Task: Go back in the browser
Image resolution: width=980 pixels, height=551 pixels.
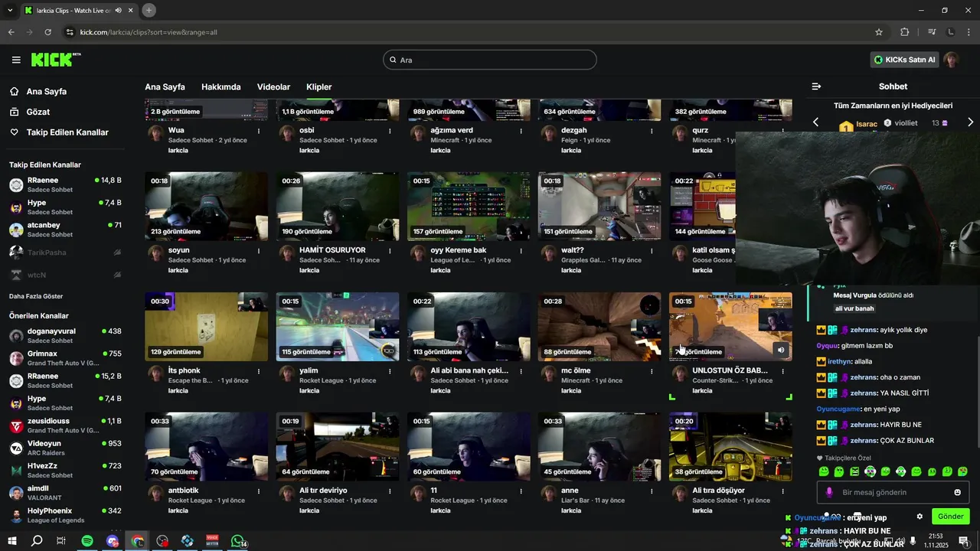Action: (11, 32)
